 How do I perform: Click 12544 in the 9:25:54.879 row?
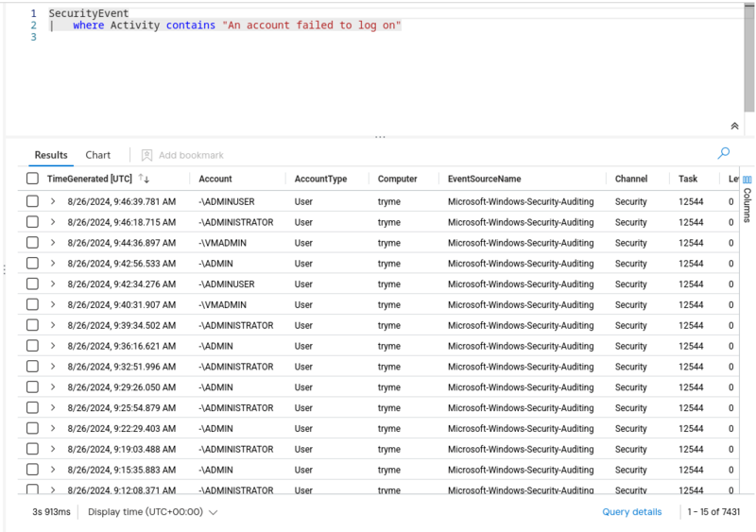[691, 408]
